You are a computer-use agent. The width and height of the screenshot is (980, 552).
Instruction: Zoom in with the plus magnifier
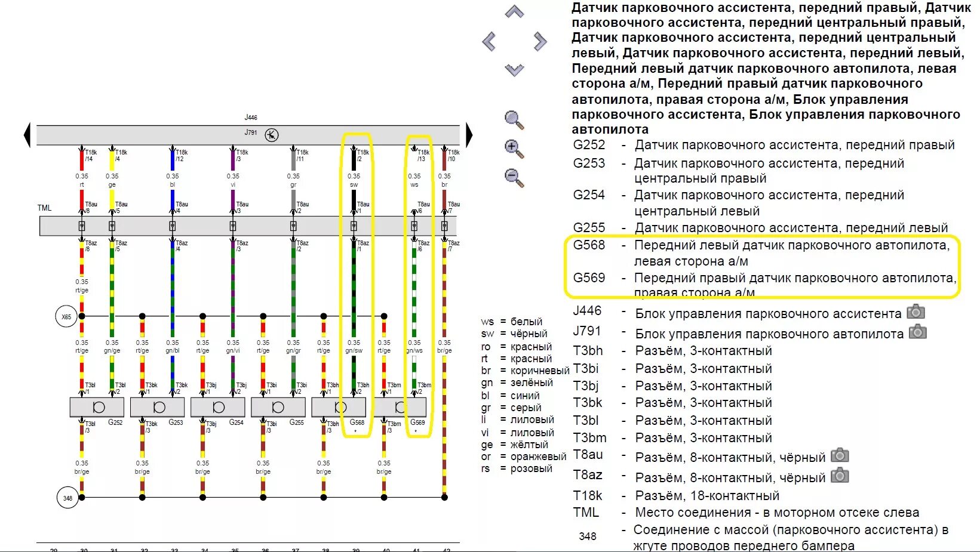click(514, 149)
